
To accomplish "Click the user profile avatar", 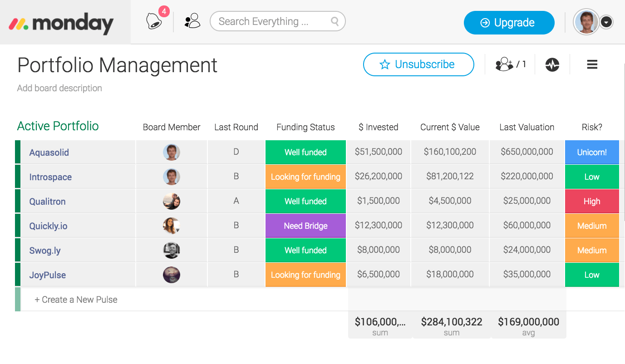I will coord(586,22).
